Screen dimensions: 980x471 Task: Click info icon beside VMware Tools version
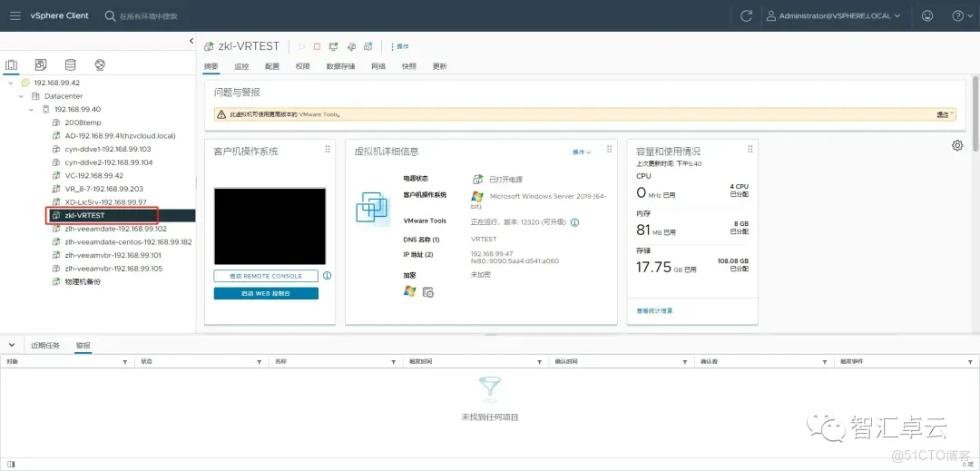coord(574,221)
